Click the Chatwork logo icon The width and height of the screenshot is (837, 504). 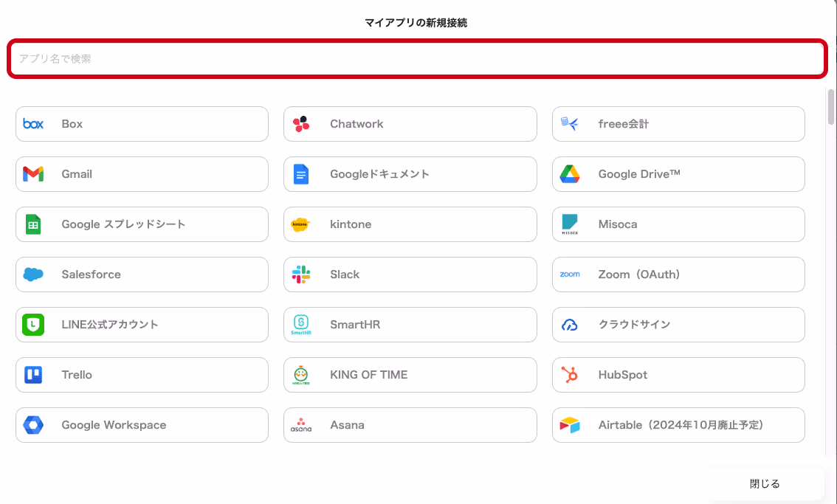pos(301,124)
